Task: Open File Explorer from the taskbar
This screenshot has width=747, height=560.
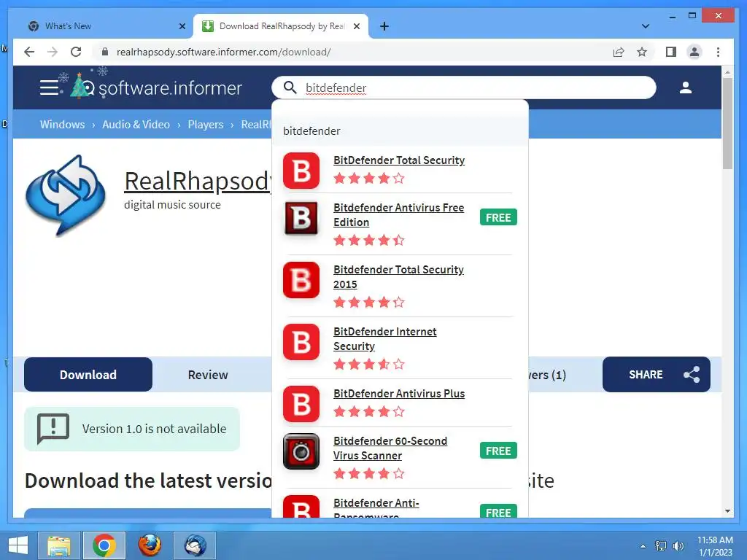Action: pos(58,545)
